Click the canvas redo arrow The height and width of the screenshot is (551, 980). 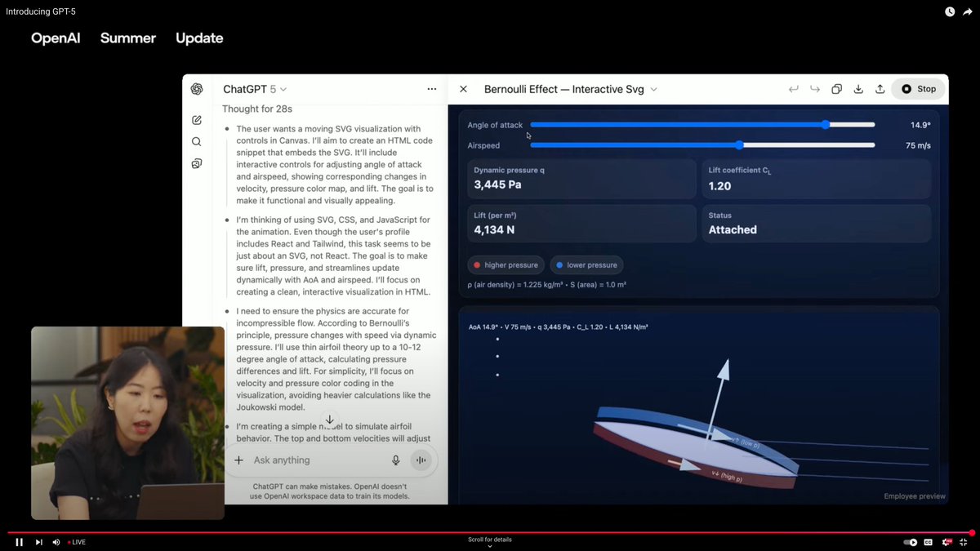pyautogui.click(x=815, y=89)
